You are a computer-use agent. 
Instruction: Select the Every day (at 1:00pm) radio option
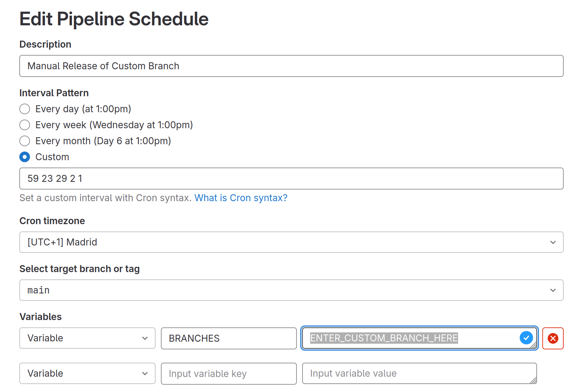point(25,109)
